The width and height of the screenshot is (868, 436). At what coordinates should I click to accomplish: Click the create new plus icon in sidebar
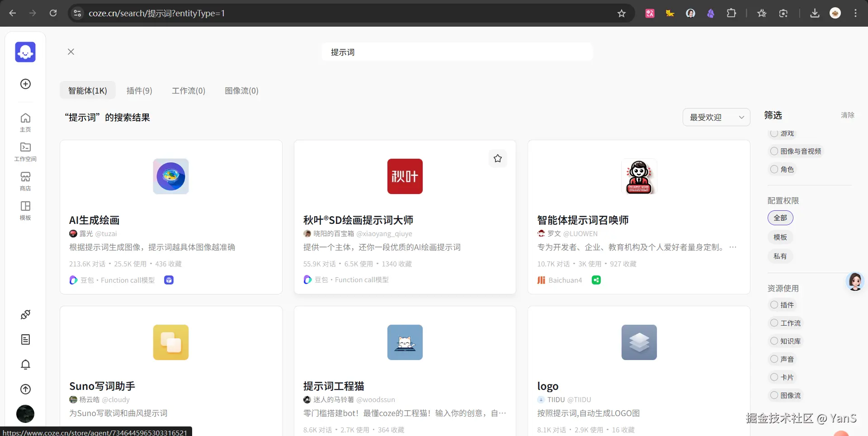click(x=26, y=84)
